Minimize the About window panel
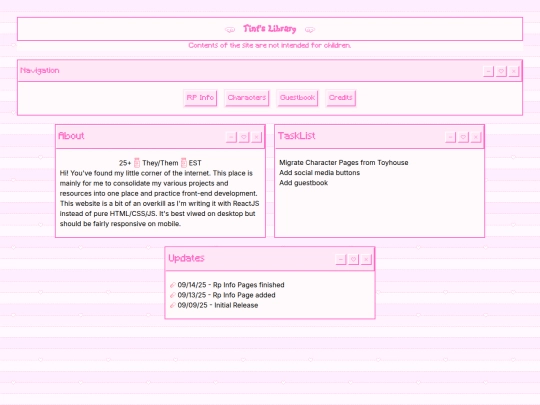This screenshot has height=405, width=540. point(231,137)
